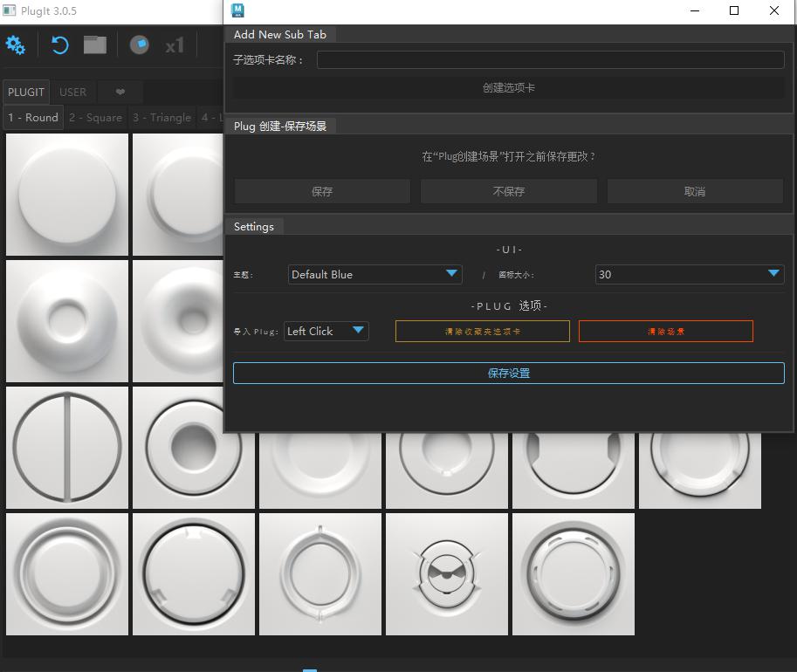Click the round plug icon in toolbar
Screen dimensions: 797x672
click(x=140, y=45)
